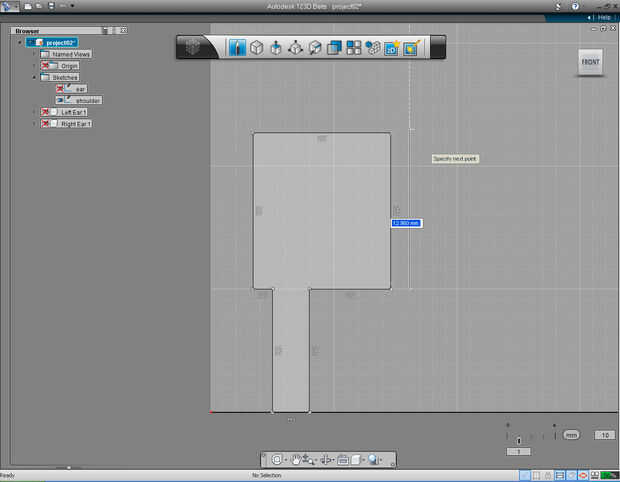Close the Browser panel
The height and width of the screenshot is (482, 620).
click(124, 30)
